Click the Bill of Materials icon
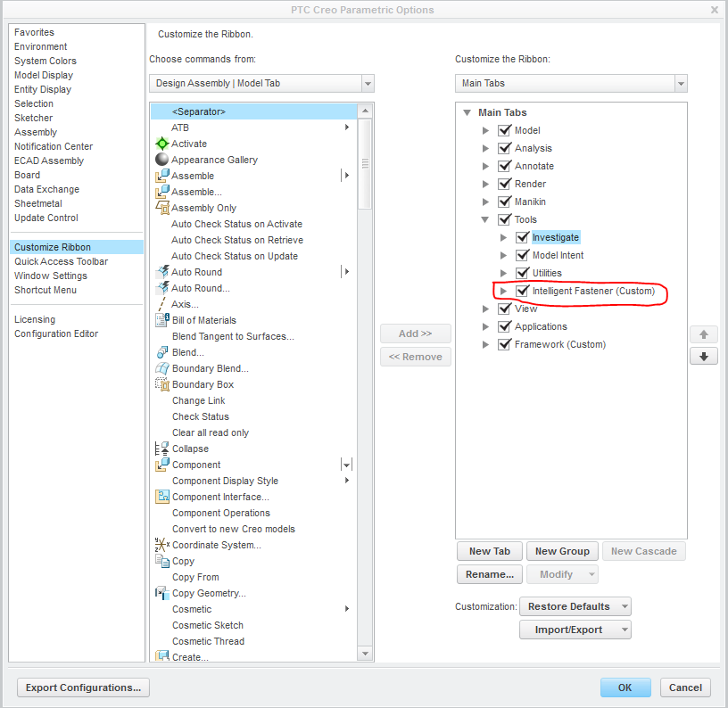 coord(162,320)
